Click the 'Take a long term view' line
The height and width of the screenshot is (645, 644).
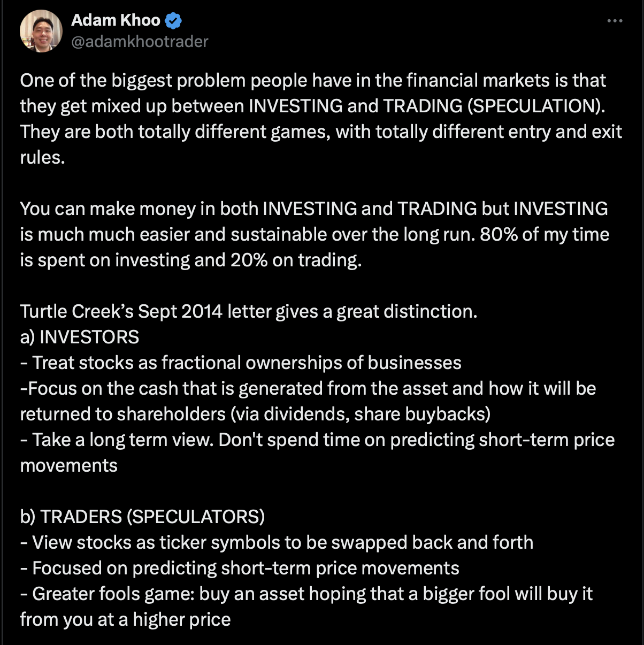317,440
